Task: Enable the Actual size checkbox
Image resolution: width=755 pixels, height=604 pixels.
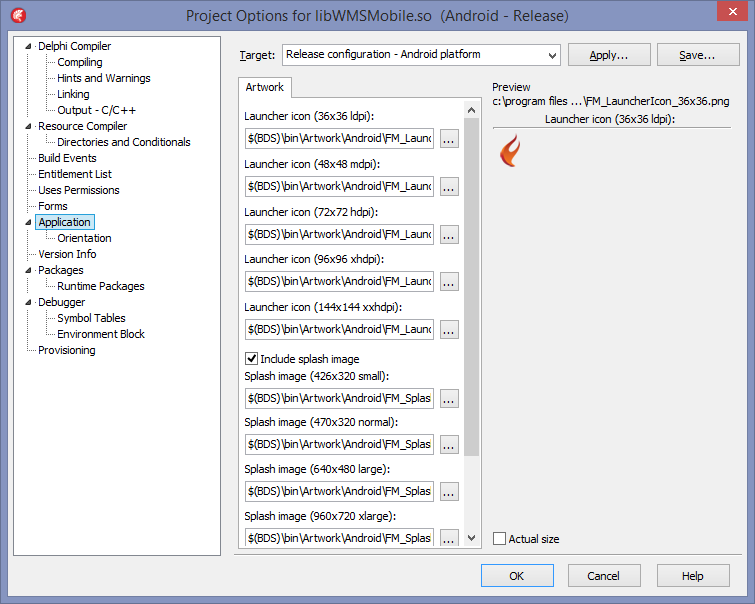Action: tap(499, 538)
